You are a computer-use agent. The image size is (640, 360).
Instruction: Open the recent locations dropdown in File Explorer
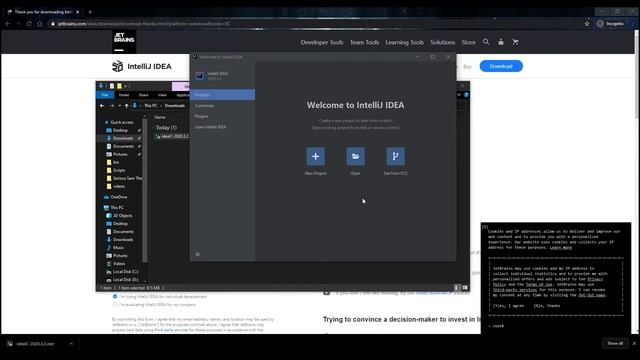pos(120,106)
